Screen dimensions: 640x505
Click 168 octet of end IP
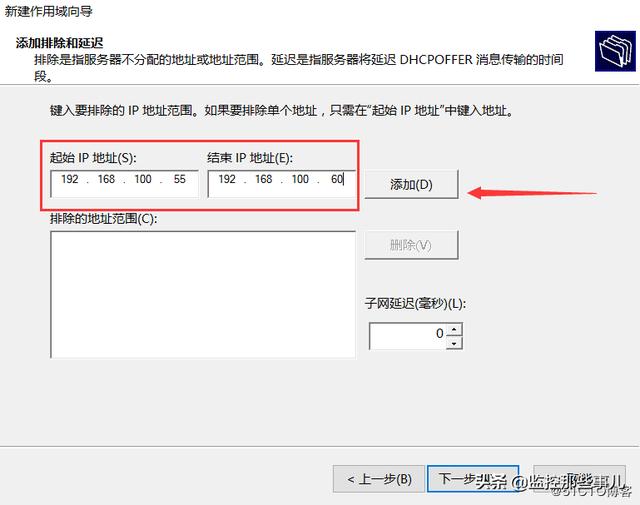(264, 179)
